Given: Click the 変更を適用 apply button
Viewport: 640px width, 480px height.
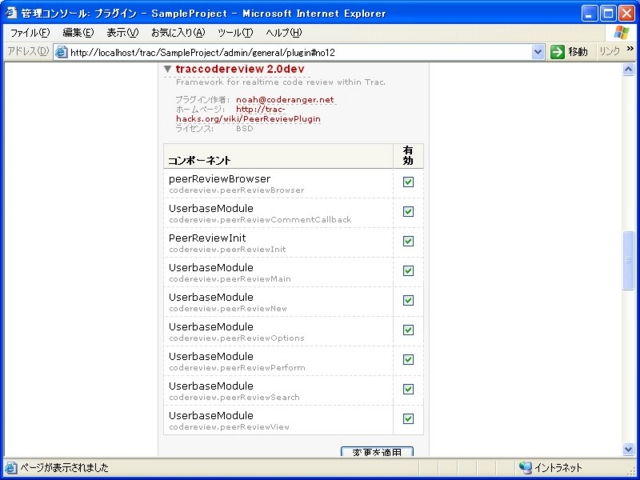Looking at the screenshot, I should (377, 451).
